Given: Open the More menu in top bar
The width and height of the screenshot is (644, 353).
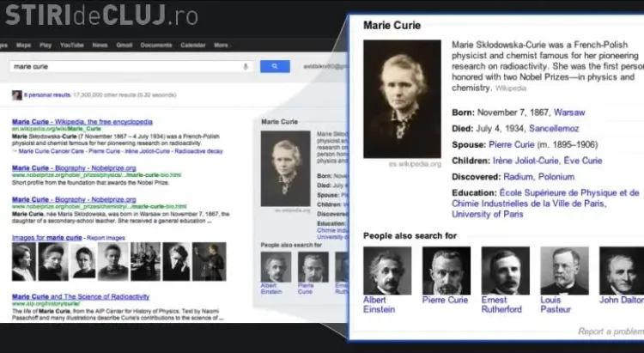Looking at the screenshot, I should (222, 45).
